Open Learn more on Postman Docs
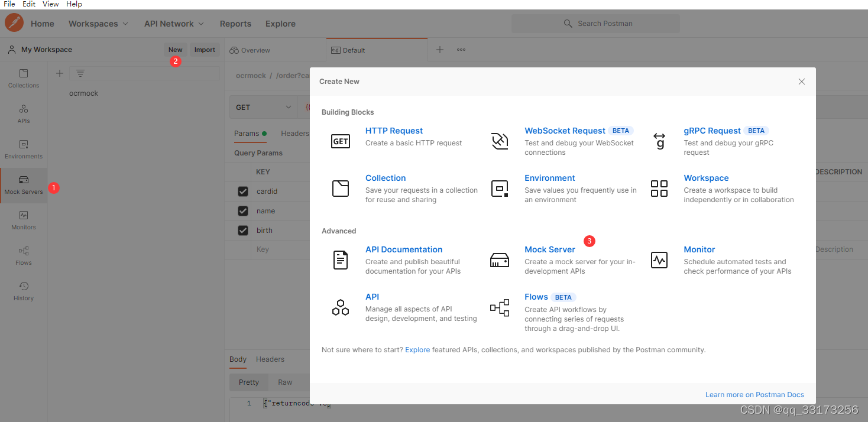 pos(754,395)
